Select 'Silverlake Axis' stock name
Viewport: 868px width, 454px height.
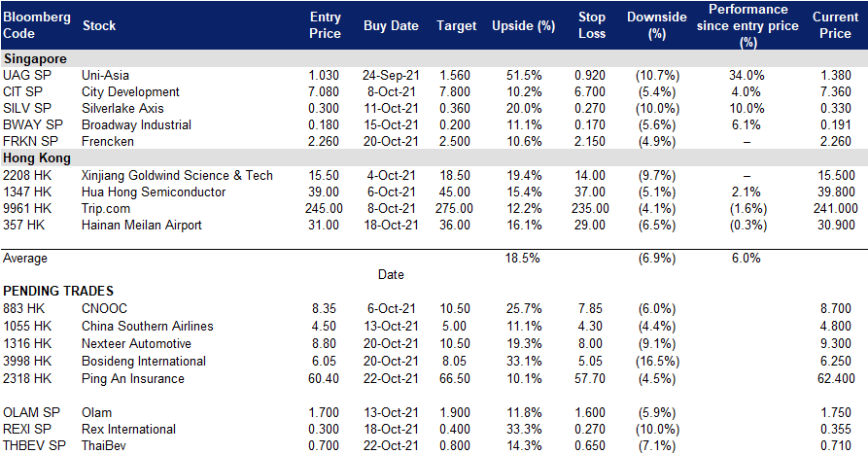tap(122, 109)
